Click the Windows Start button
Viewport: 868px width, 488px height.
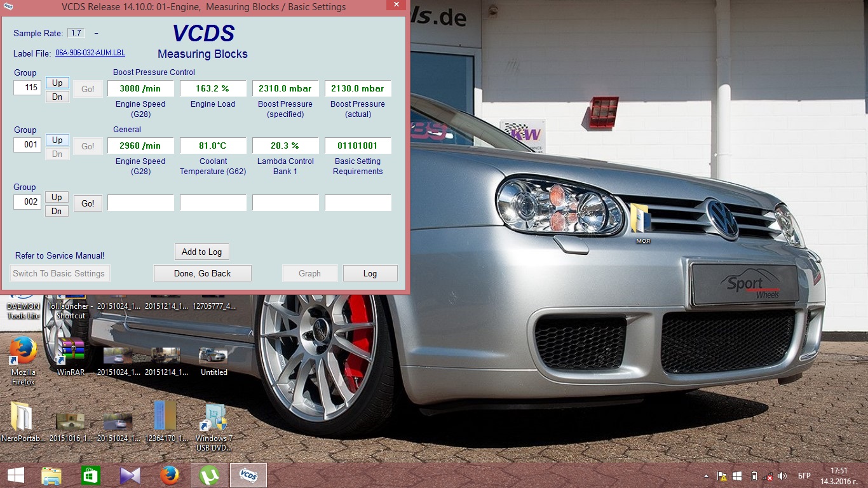[x=16, y=475]
